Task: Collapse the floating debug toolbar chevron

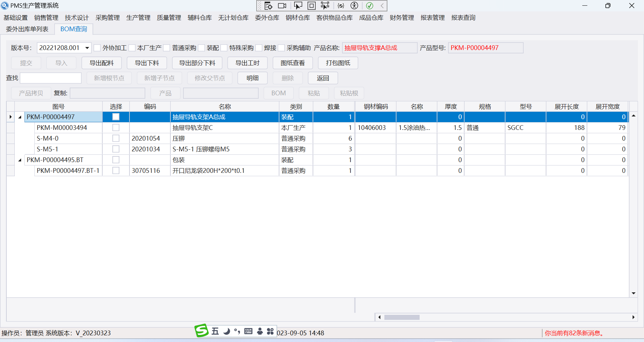Action: pos(382,6)
